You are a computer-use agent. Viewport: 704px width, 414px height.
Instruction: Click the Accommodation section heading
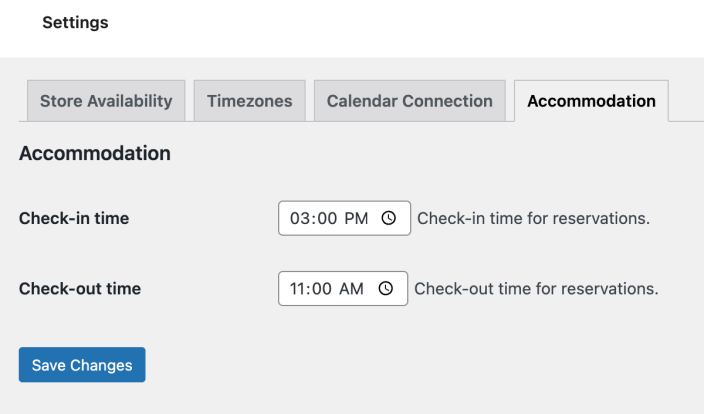[95, 154]
